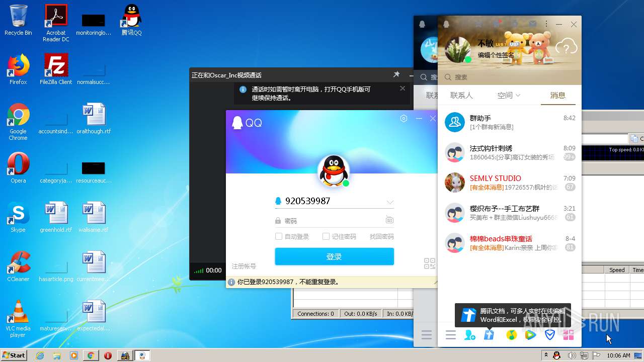Open Google Chrome desktop icon
644x362 pixels.
18,122
